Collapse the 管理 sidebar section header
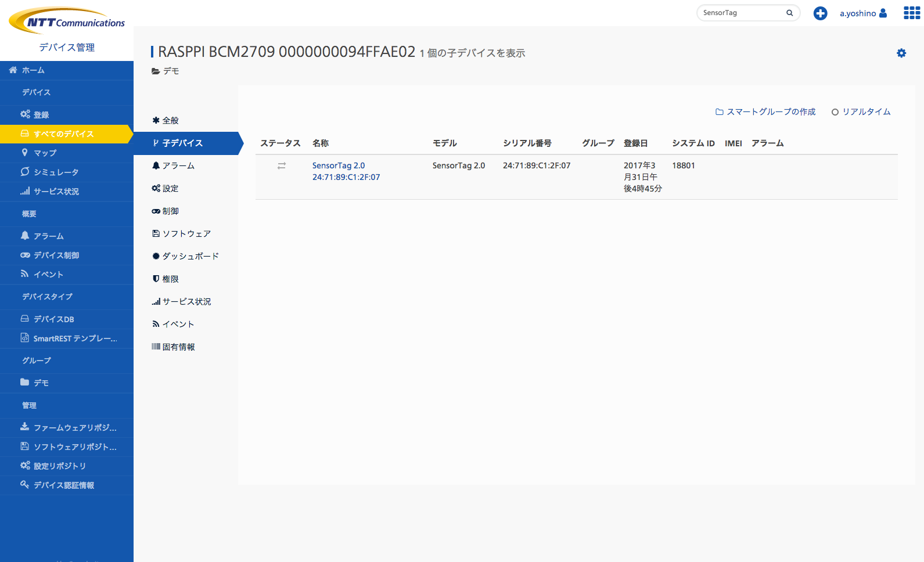This screenshot has height=562, width=924. 67,405
